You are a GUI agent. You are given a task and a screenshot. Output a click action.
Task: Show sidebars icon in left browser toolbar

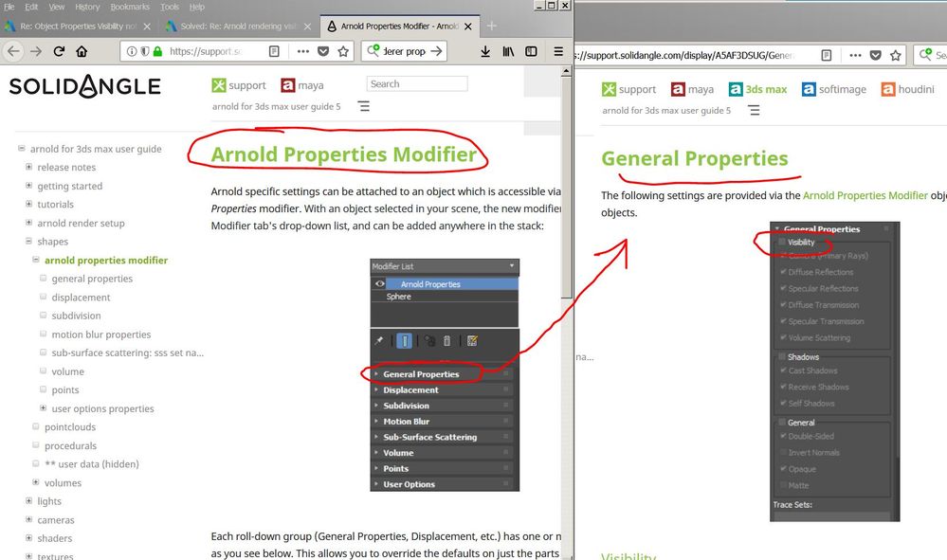pyautogui.click(x=531, y=51)
